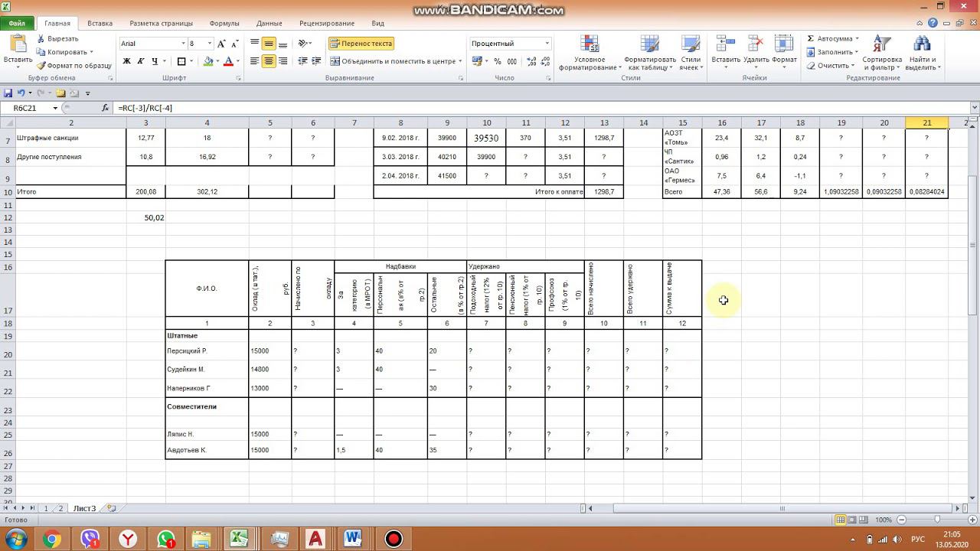Toggle middle vertical alignment
Image resolution: width=980 pixels, height=551 pixels.
tap(269, 44)
